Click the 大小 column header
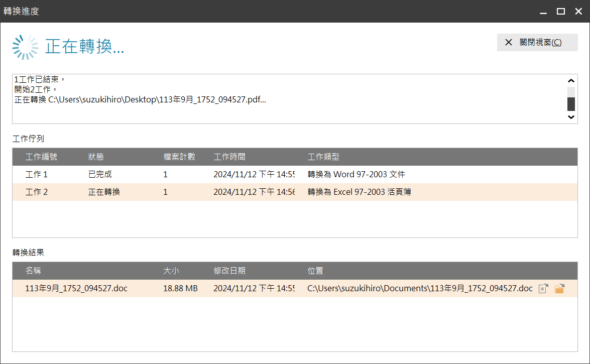Screen dimensions: 590x364 pos(171,271)
